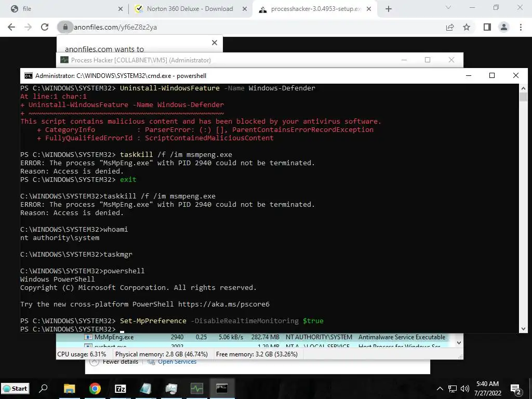Open a new Chrome tab
This screenshot has height=399, width=532.
pyautogui.click(x=389, y=9)
